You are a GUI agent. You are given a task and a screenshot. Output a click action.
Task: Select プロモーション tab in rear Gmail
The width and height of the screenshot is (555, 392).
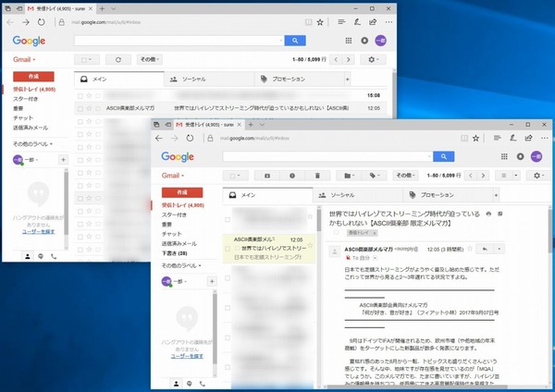point(299,79)
